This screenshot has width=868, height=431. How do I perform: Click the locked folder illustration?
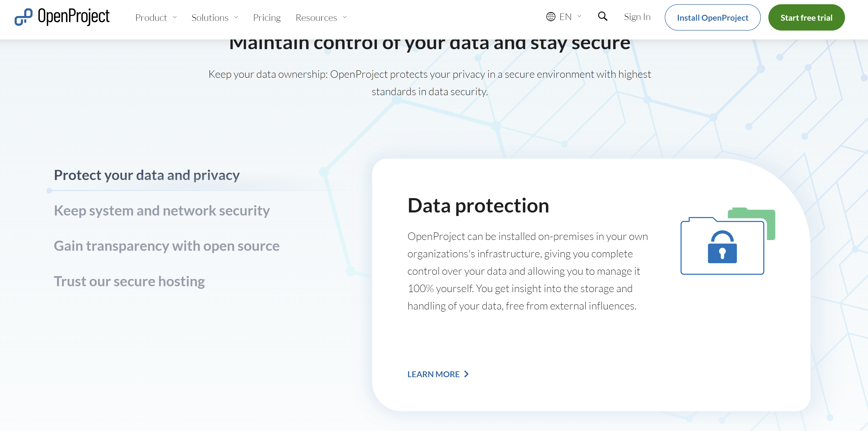[727, 242]
